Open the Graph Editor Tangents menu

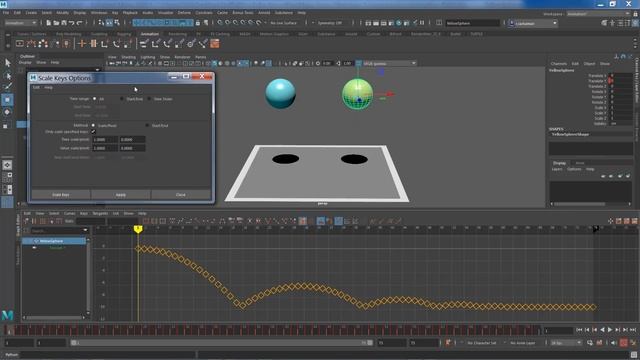pyautogui.click(x=100, y=213)
